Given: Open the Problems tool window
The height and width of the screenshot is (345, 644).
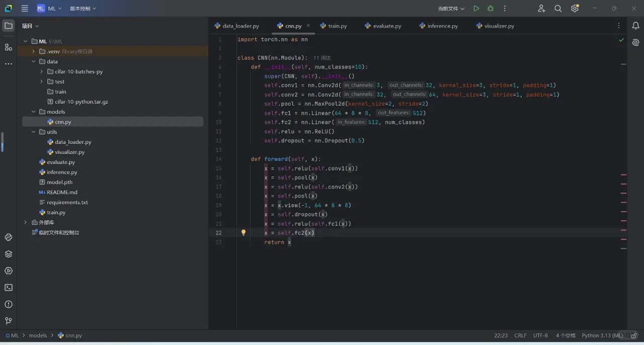Looking at the screenshot, I should coord(9,304).
